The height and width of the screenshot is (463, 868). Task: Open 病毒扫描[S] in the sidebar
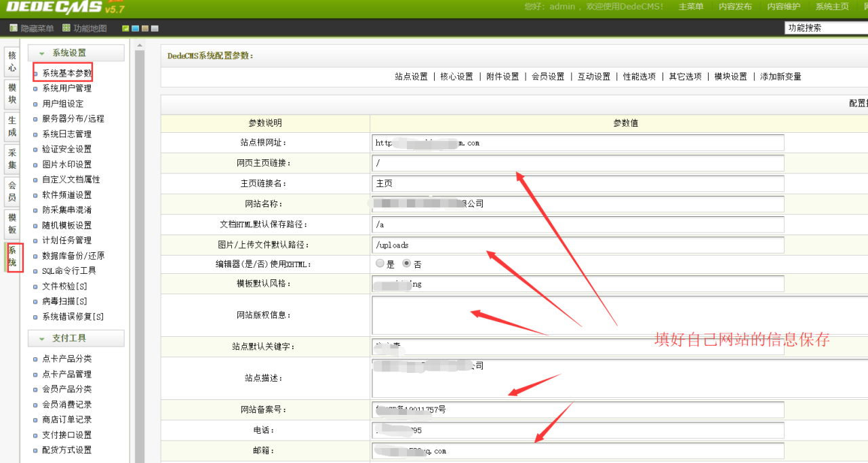point(64,301)
